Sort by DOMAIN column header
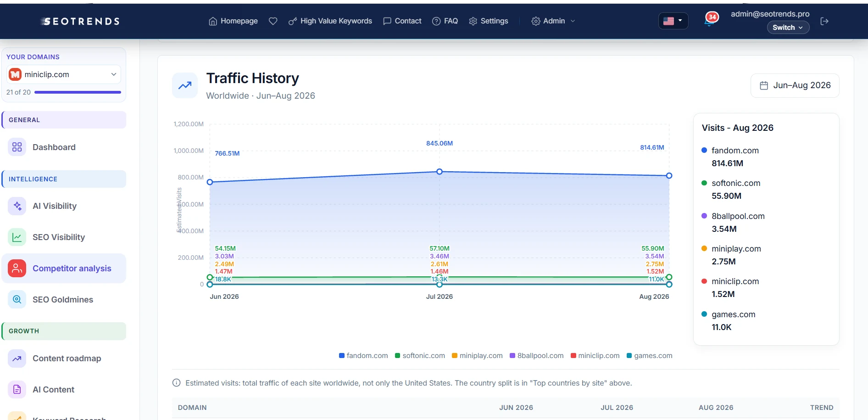 point(192,408)
